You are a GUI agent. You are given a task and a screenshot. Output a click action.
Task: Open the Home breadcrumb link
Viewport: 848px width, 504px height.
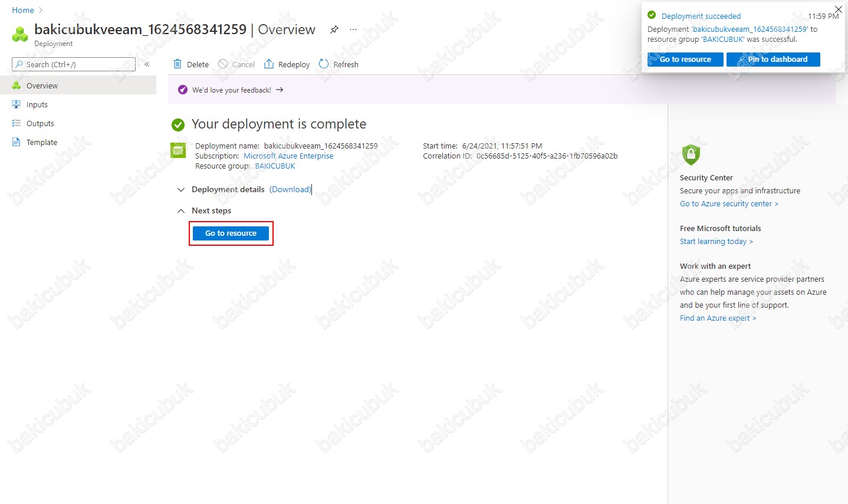coord(23,10)
